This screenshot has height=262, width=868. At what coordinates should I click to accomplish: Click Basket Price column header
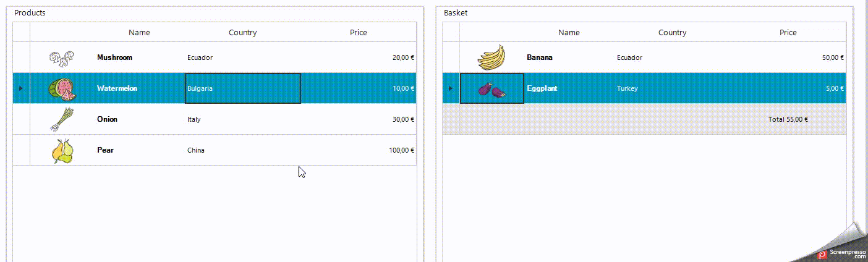coord(788,33)
